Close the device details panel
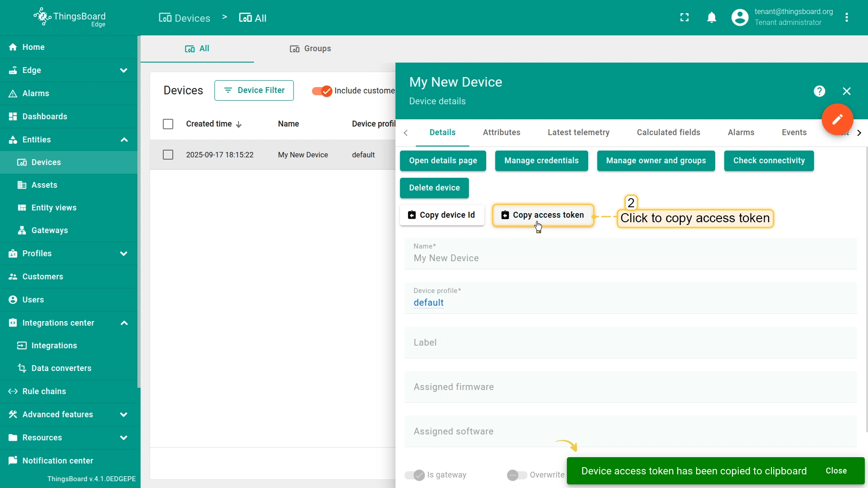 coord(846,91)
